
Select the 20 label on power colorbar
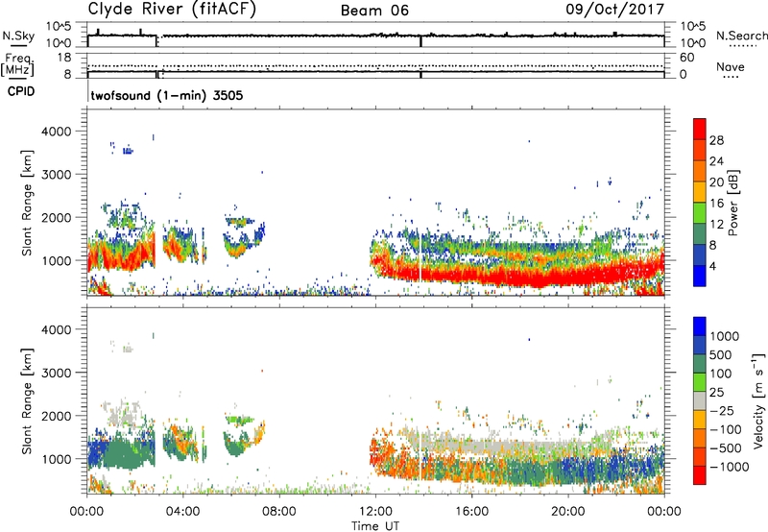point(716,182)
